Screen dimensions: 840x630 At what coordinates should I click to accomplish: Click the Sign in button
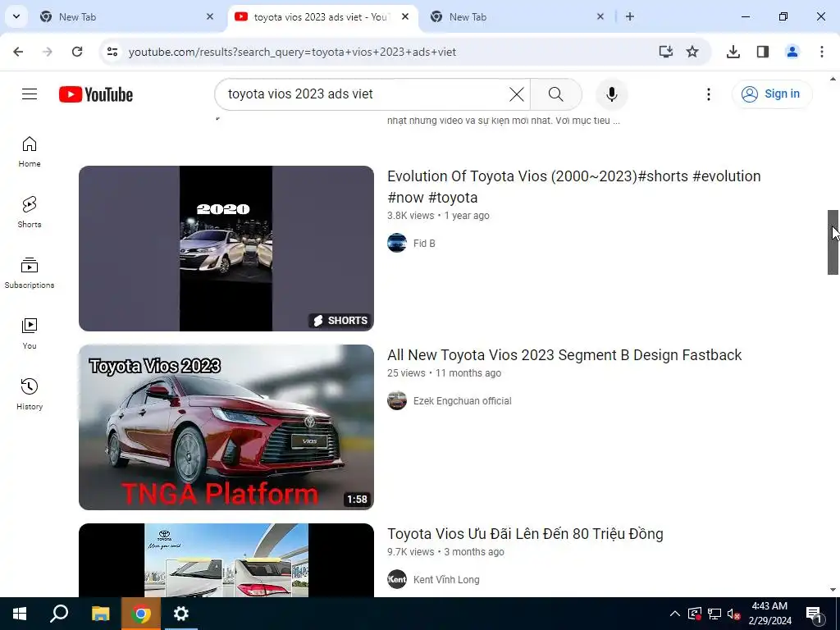(x=772, y=94)
